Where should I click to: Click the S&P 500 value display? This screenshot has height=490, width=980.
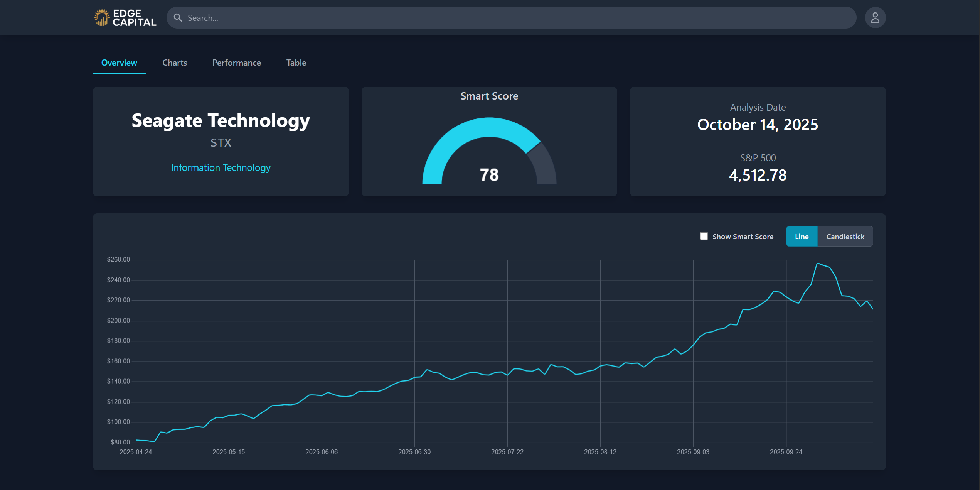click(758, 176)
